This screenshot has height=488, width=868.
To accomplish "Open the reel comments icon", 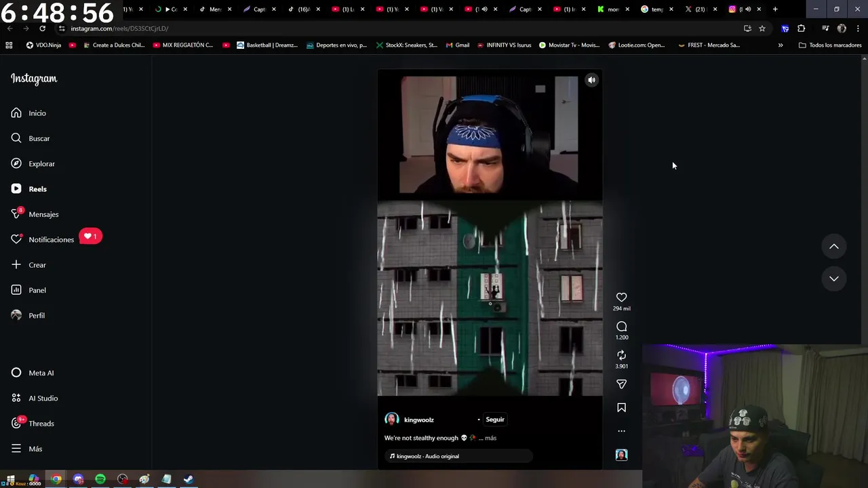I will point(621,327).
